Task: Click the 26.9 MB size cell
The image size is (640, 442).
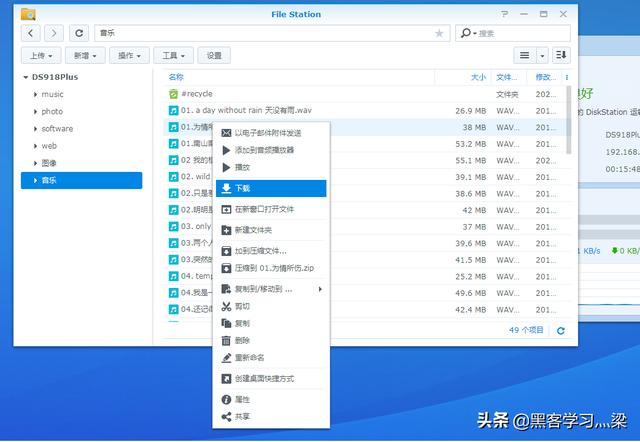Action: point(471,111)
